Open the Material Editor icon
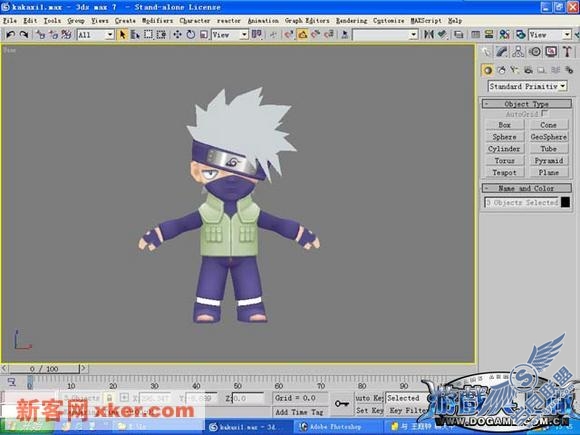Viewport: 580px width, 435px height. [x=505, y=35]
